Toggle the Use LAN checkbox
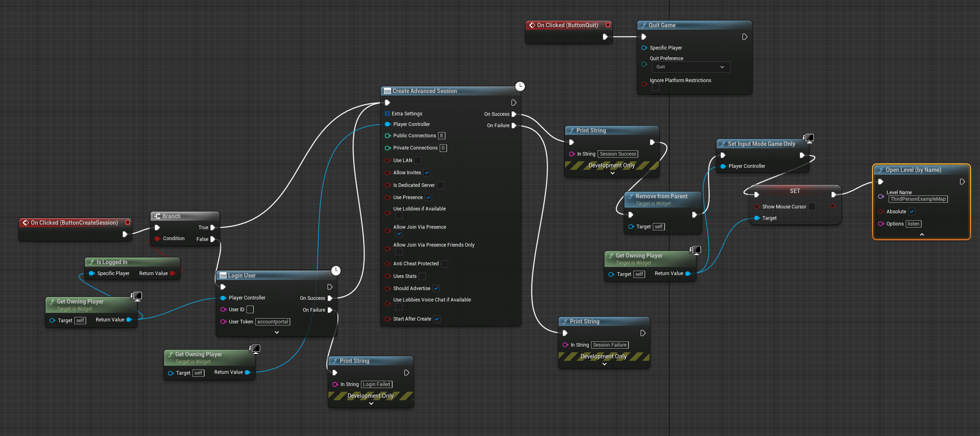Viewport: 980px width, 436px height. [x=418, y=161]
